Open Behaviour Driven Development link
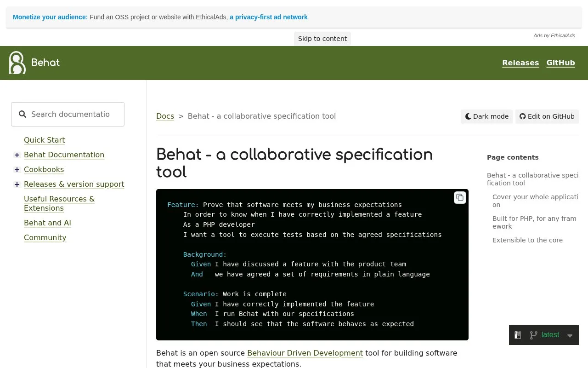Viewport: 588px width, 368px height. (305, 353)
